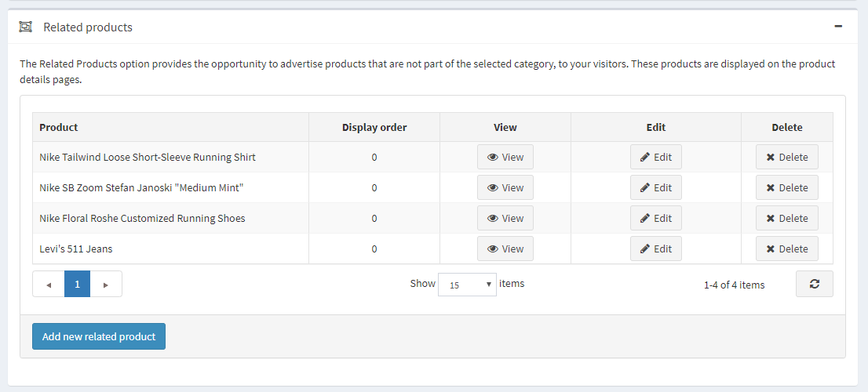Collapse the Related products panel

[x=838, y=27]
